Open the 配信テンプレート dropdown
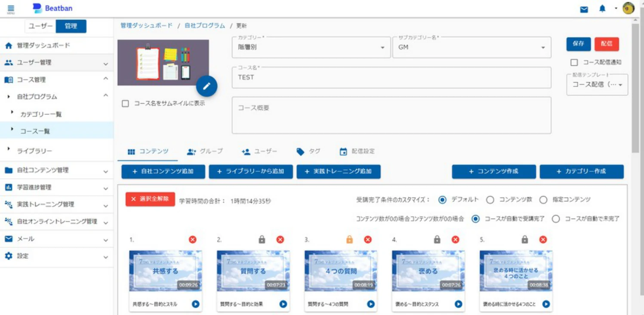 (x=597, y=85)
